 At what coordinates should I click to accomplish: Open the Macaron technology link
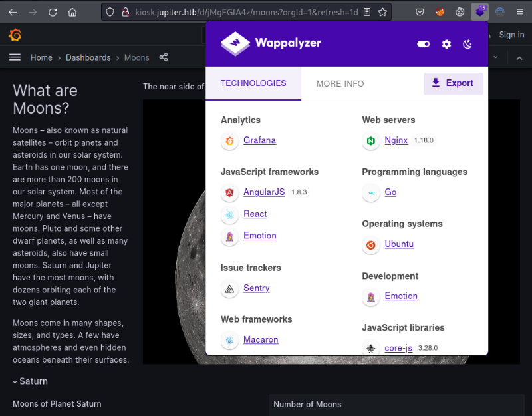click(x=261, y=339)
